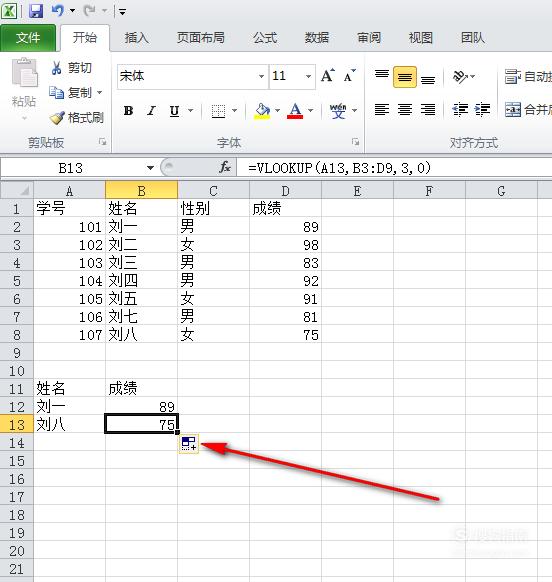Open the 文件 file tab
Image resolution: width=552 pixels, height=582 pixels.
[28, 37]
